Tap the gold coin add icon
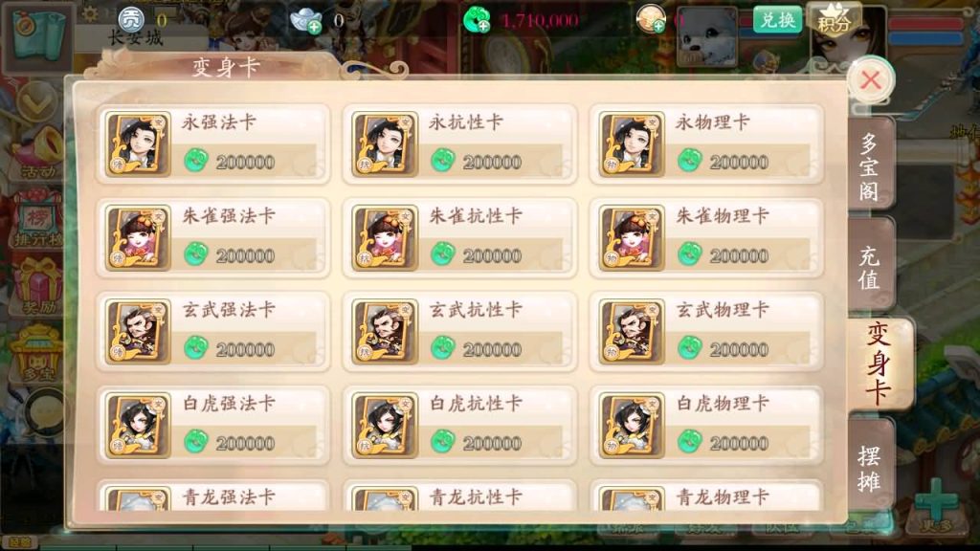The height and width of the screenshot is (551, 980). pyautogui.click(x=651, y=19)
